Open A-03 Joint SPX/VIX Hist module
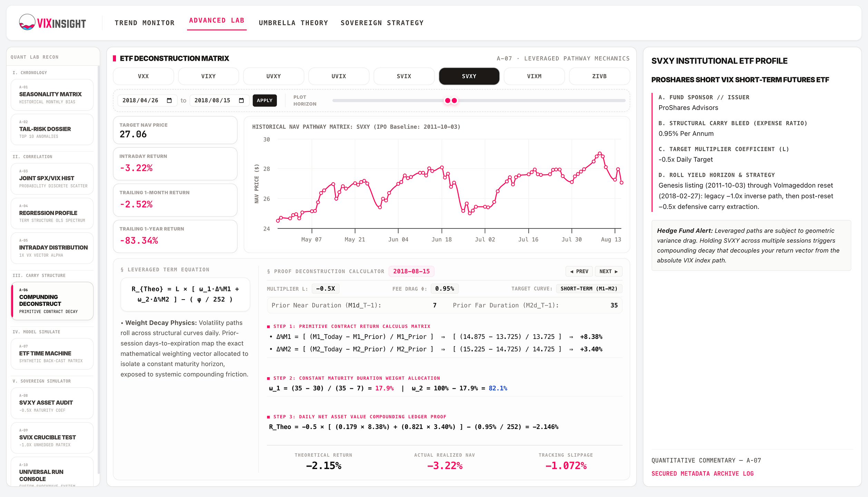Image resolution: width=868 pixels, height=497 pixels. (52, 179)
